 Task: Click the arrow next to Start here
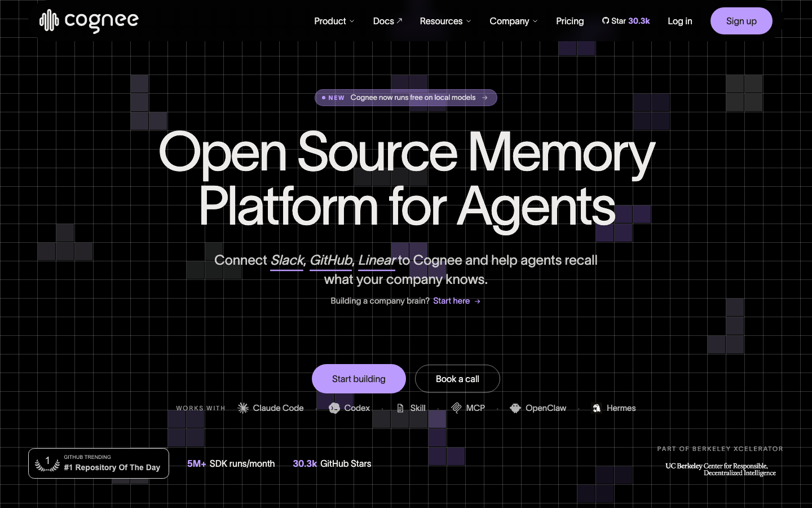pyautogui.click(x=478, y=301)
